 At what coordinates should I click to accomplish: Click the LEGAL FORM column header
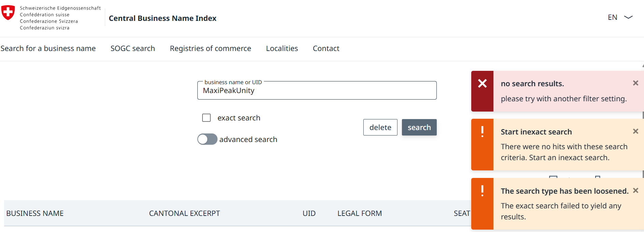click(x=359, y=214)
